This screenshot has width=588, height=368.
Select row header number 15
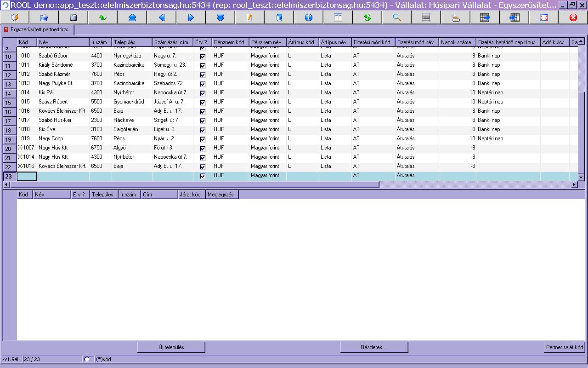10,102
